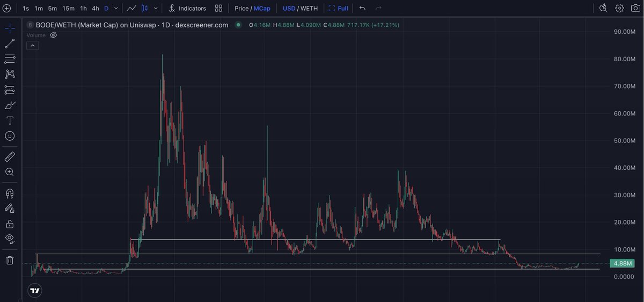Redo the last chart action
Screen dimensions: 644x302
[x=378, y=8]
